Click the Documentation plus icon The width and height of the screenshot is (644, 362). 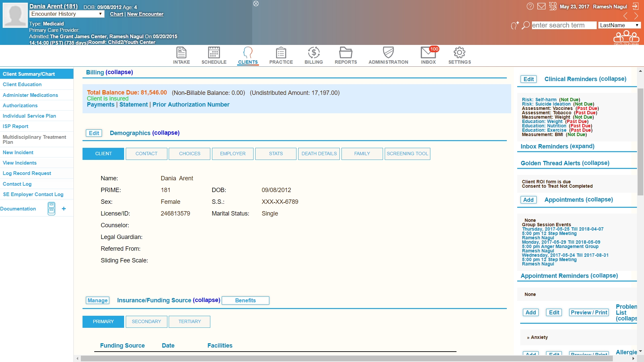64,209
